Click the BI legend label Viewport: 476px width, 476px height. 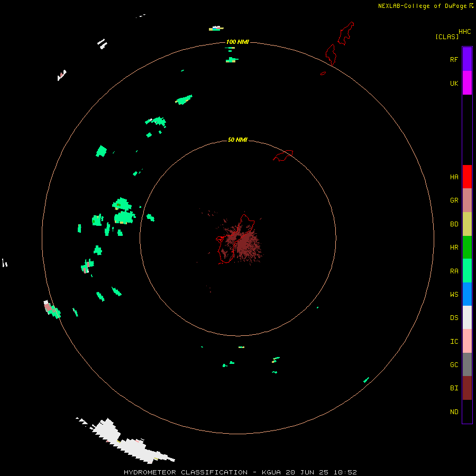[x=454, y=388]
